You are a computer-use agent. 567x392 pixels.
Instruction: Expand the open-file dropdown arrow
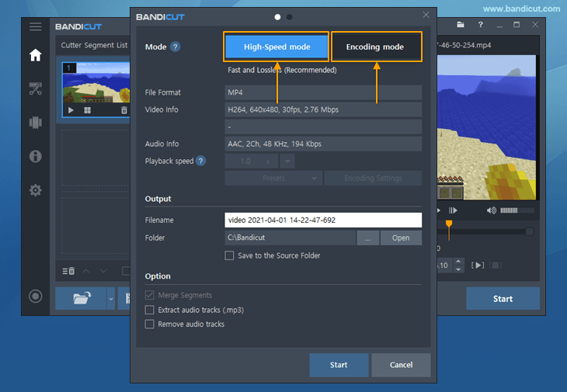point(111,298)
